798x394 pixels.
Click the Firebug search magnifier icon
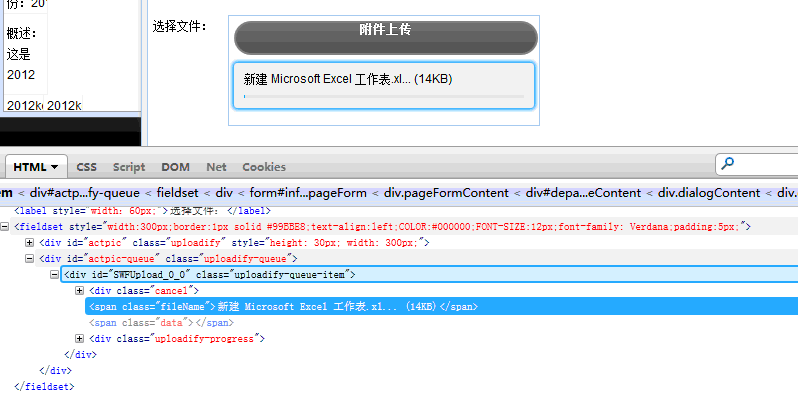point(728,164)
